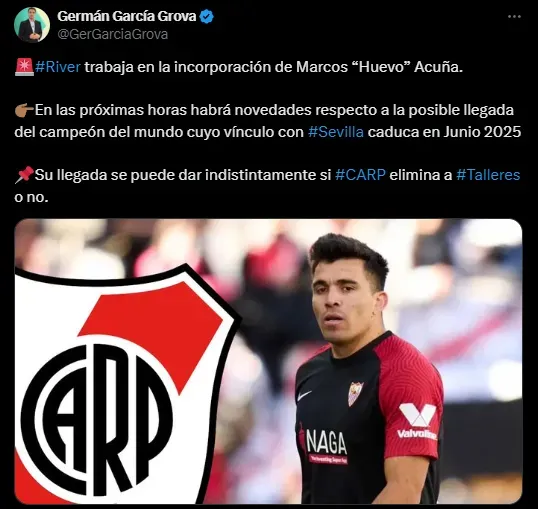This screenshot has height=509, width=538.
Task: Open the attached tweet image
Action: (268, 361)
